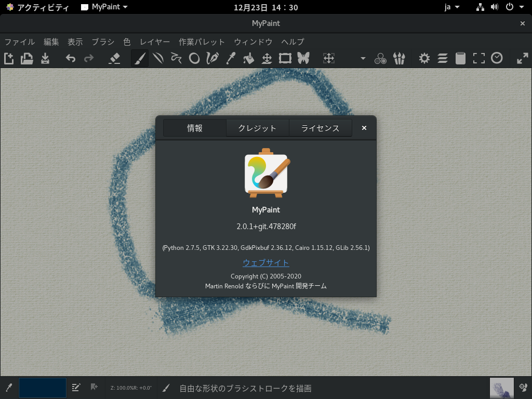Toggle the pan and move view tool
Viewport: 532px width, 399px height.
328,58
